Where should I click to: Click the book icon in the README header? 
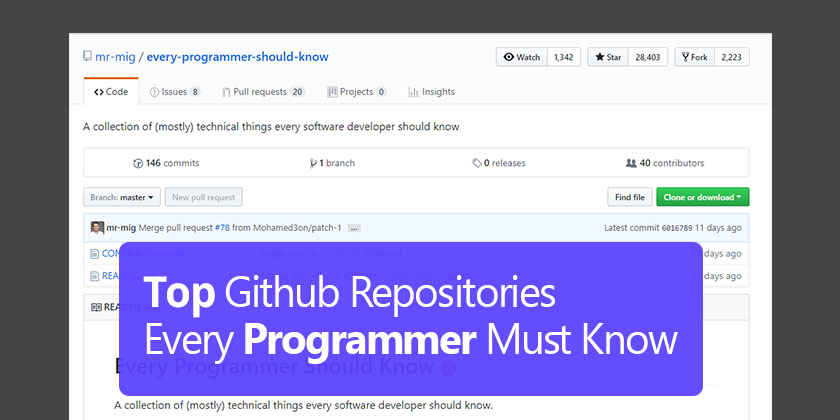[x=96, y=307]
